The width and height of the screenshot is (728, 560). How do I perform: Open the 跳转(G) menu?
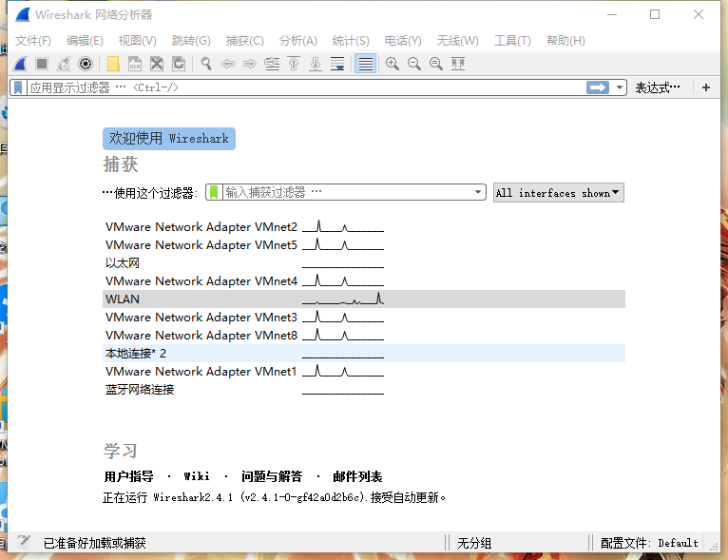(191, 41)
